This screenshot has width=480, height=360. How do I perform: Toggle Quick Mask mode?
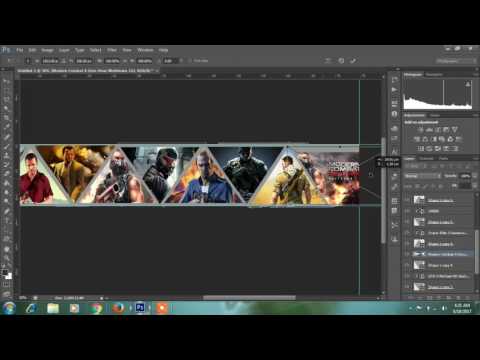[7, 284]
